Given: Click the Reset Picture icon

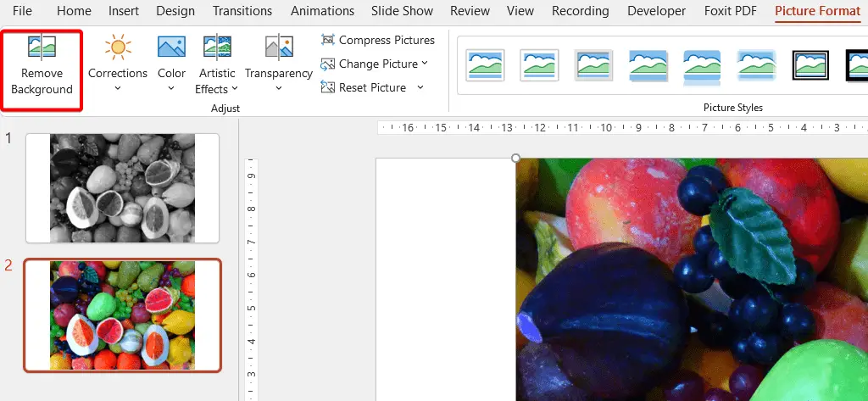Looking at the screenshot, I should pos(328,87).
